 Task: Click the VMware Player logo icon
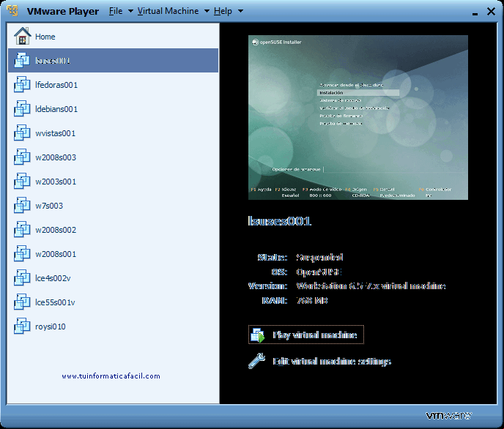(x=13, y=10)
